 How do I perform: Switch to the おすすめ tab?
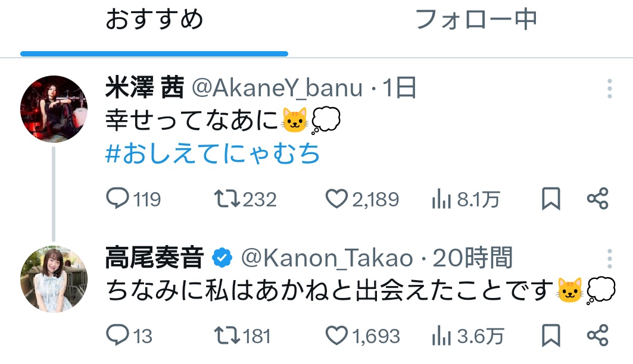(x=154, y=21)
